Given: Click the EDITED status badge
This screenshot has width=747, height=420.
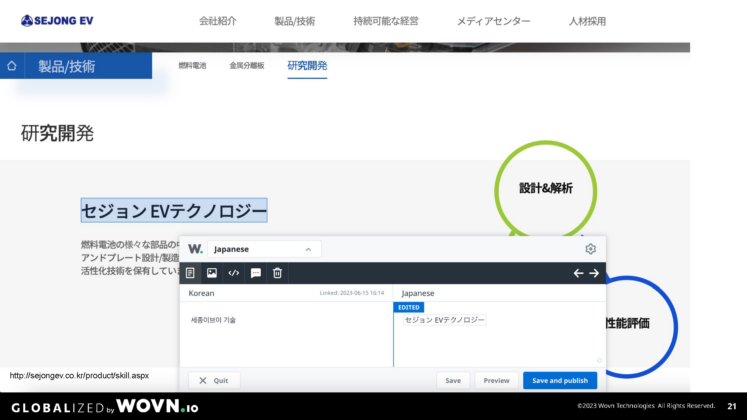Looking at the screenshot, I should (409, 307).
